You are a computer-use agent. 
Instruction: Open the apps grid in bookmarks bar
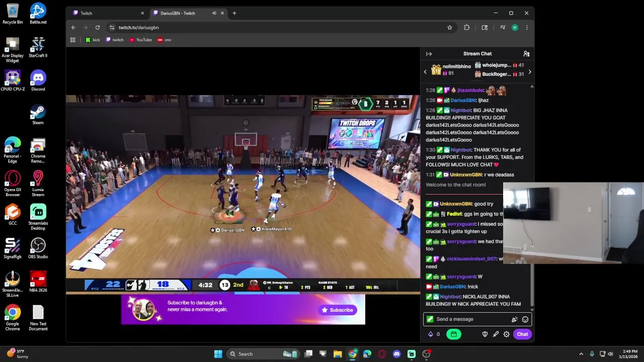tap(73, 40)
